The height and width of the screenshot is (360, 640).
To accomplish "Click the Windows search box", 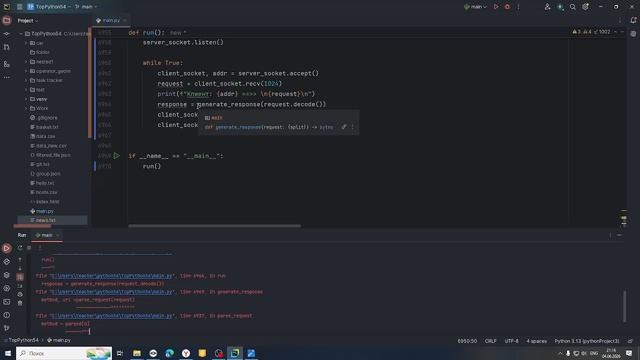I will pos(64,353).
